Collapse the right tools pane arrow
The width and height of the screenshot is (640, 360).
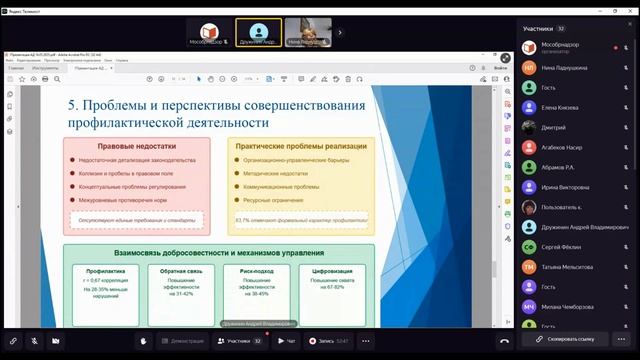[499, 207]
